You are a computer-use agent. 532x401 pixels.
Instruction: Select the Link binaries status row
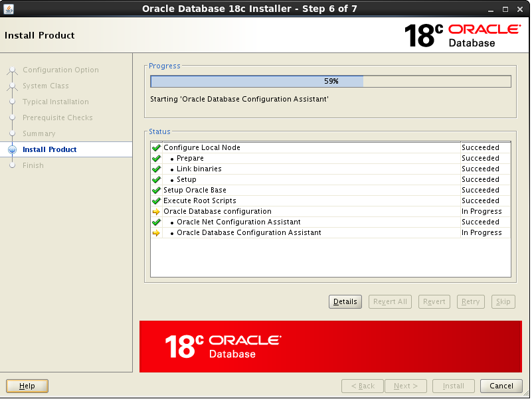pyautogui.click(x=195, y=169)
